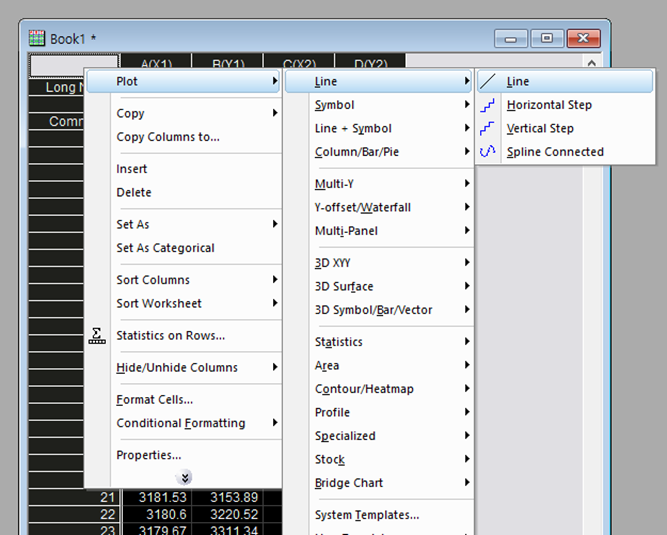
Task: Select the Spline Connected plot icon
Action: pyautogui.click(x=487, y=152)
